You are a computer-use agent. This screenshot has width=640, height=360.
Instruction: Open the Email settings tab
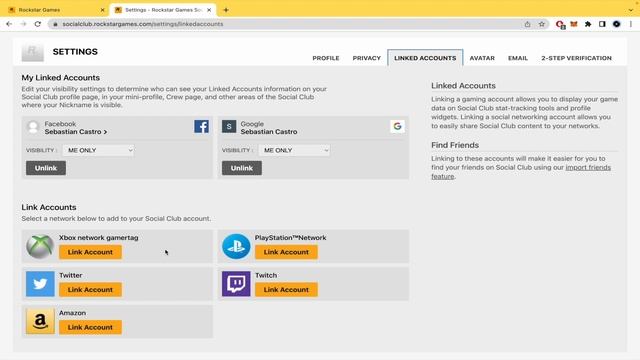(x=518, y=58)
